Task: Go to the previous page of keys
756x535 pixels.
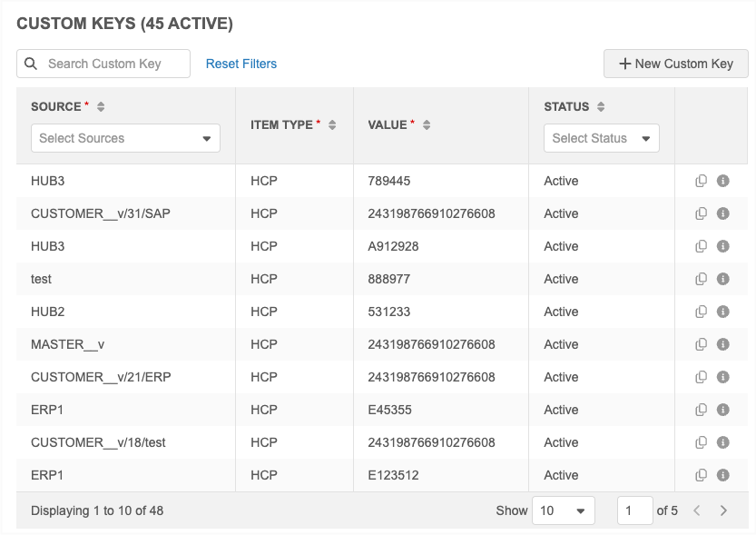Action: (x=697, y=510)
